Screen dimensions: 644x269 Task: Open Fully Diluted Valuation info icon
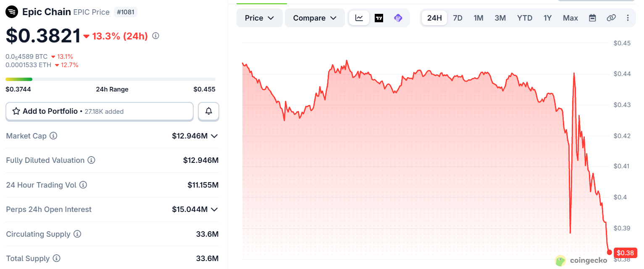point(91,160)
